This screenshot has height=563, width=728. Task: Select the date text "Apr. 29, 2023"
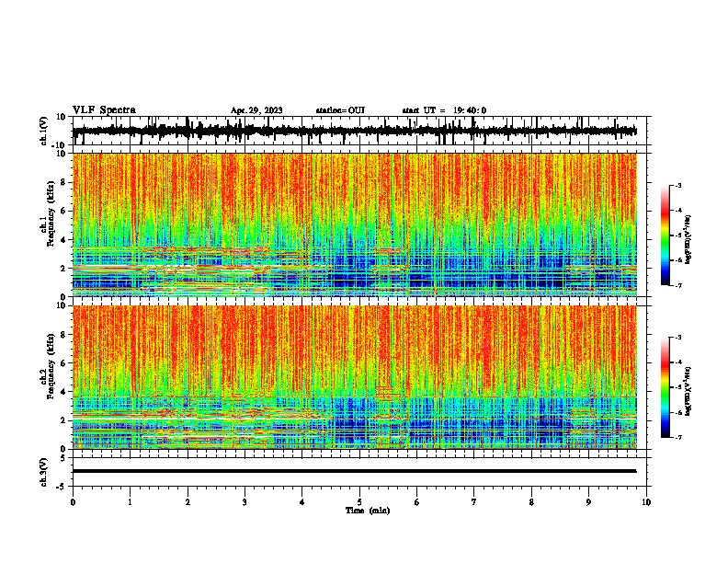pos(256,110)
